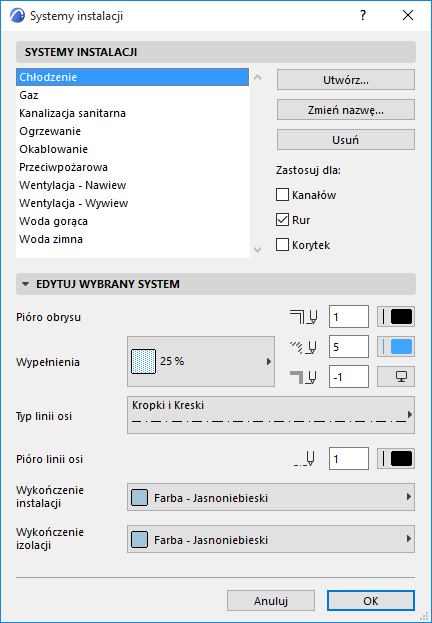Click the ArchiCAD app icon in title bar
This screenshot has width=432, height=623.
tap(17, 16)
